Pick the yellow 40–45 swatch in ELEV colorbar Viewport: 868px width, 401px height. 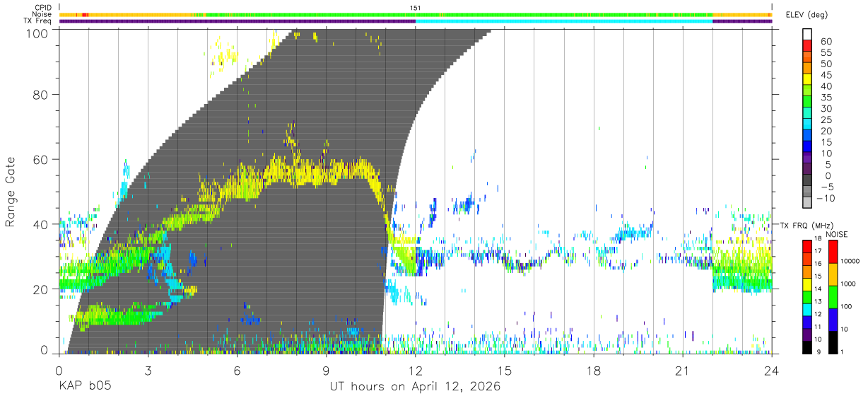pyautogui.click(x=807, y=81)
